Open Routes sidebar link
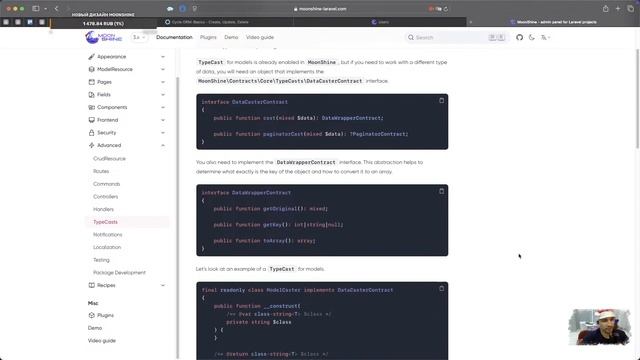 (101, 171)
